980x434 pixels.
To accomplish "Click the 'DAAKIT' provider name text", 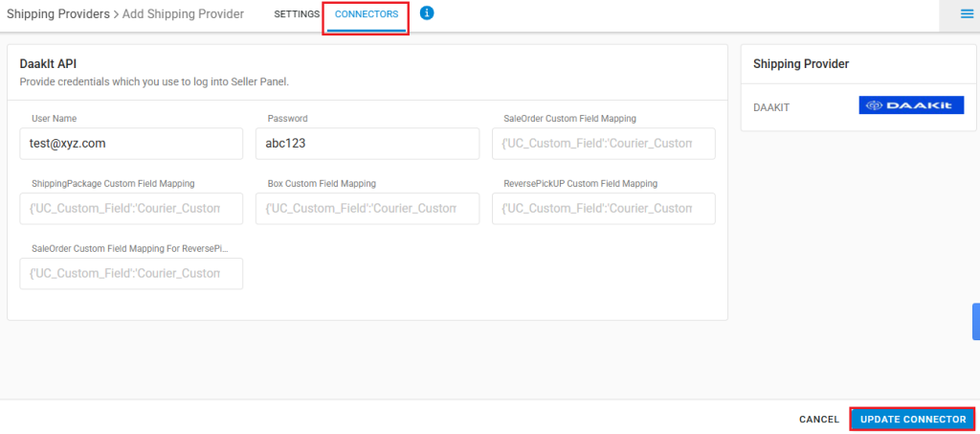I will 771,107.
